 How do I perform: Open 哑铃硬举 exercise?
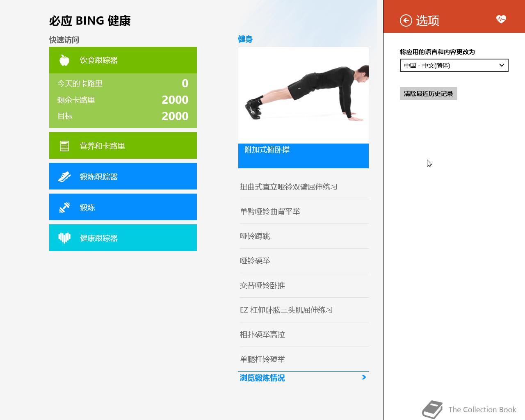pyautogui.click(x=304, y=261)
